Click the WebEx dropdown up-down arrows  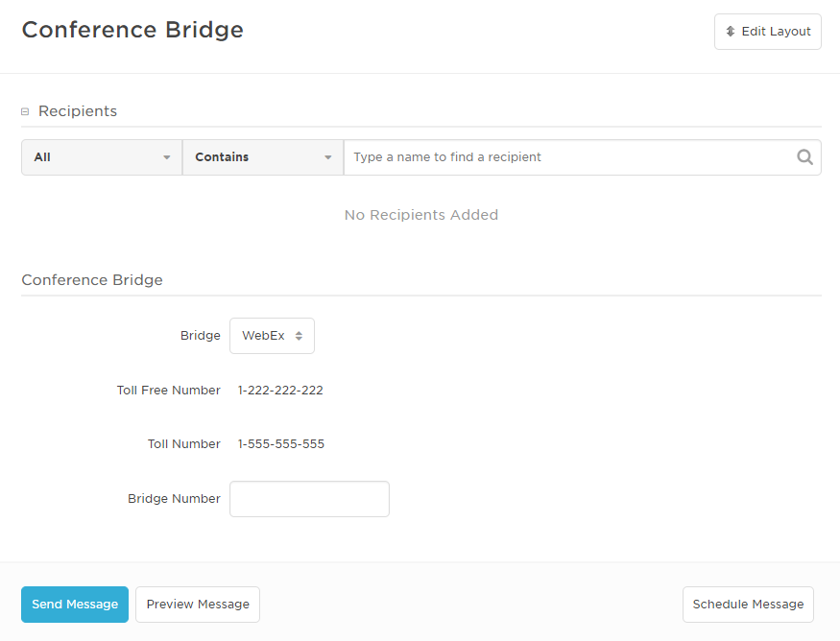point(299,336)
